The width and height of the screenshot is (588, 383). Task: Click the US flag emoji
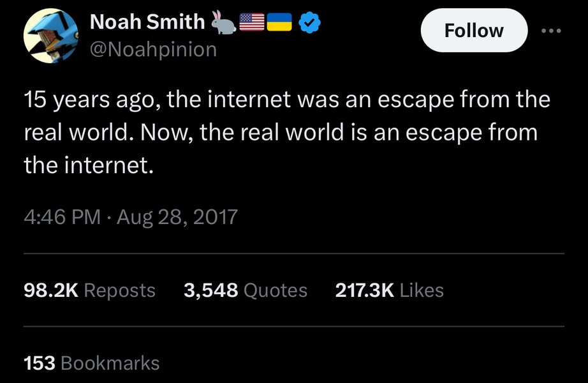tap(252, 22)
